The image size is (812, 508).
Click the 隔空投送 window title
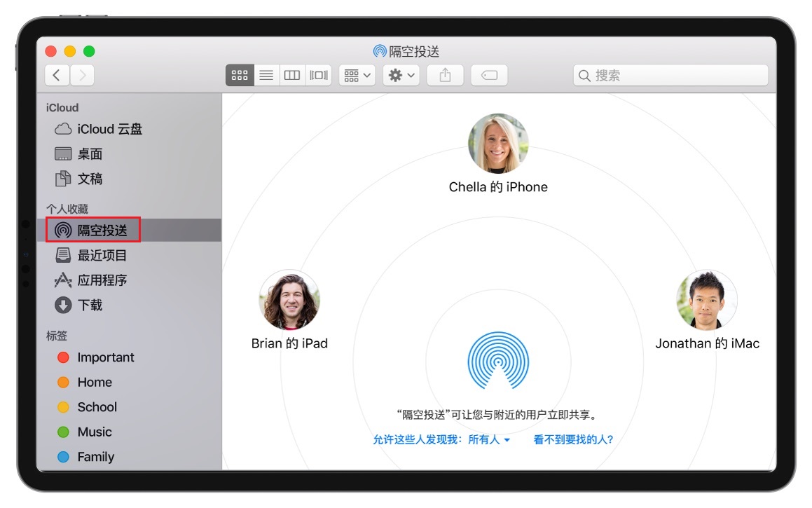[x=406, y=51]
